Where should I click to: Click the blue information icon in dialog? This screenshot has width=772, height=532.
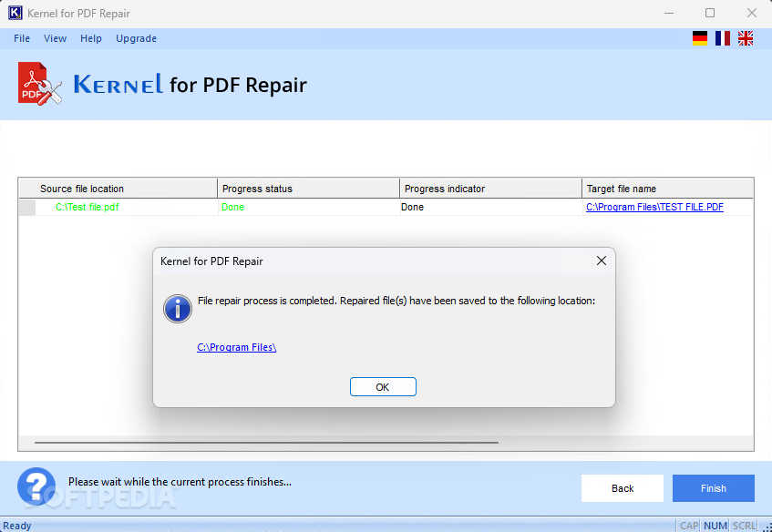tap(177, 309)
